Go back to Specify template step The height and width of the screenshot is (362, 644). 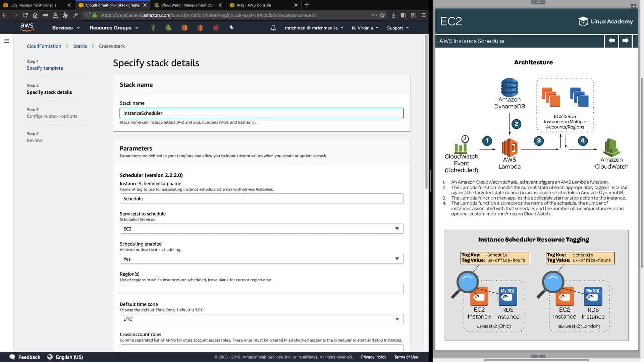click(45, 68)
